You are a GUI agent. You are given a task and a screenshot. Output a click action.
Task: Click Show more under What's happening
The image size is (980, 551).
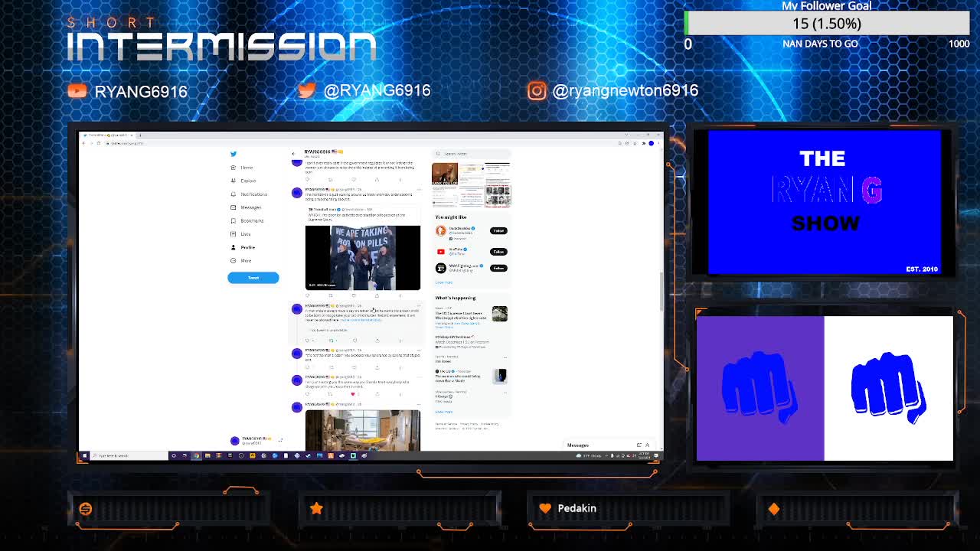click(444, 412)
